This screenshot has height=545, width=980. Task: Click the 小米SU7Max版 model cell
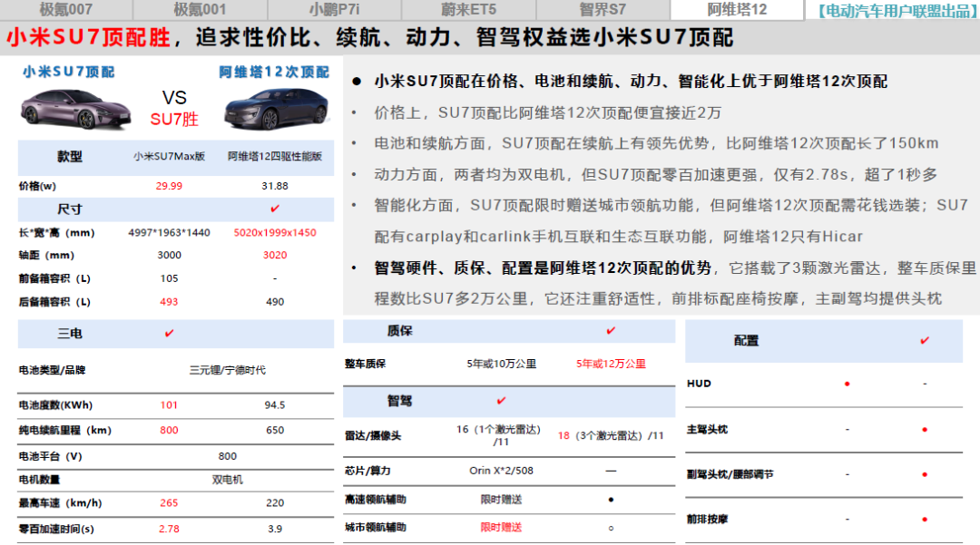pyautogui.click(x=170, y=156)
